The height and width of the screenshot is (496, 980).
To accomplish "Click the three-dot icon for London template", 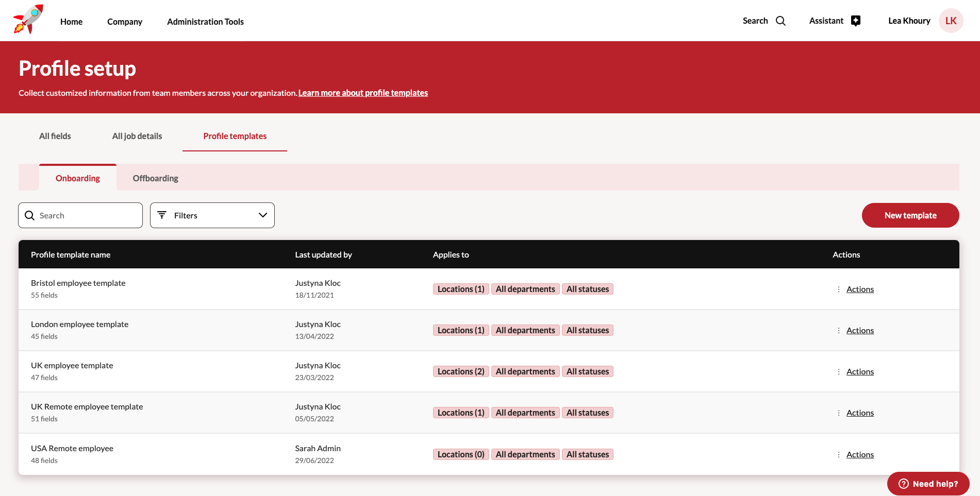I will pyautogui.click(x=839, y=331).
